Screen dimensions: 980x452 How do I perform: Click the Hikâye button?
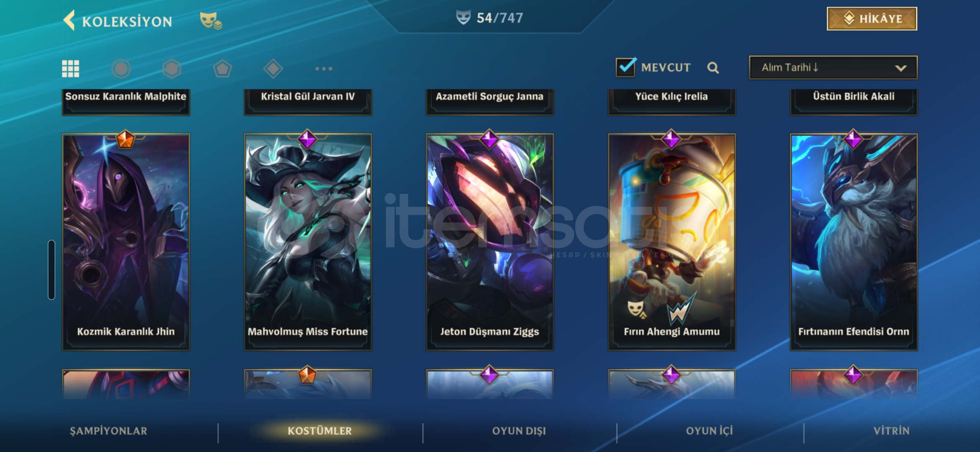click(872, 19)
